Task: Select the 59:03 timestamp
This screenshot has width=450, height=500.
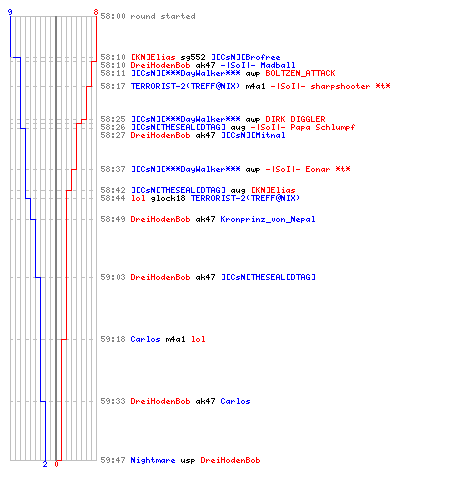Action: (x=113, y=277)
